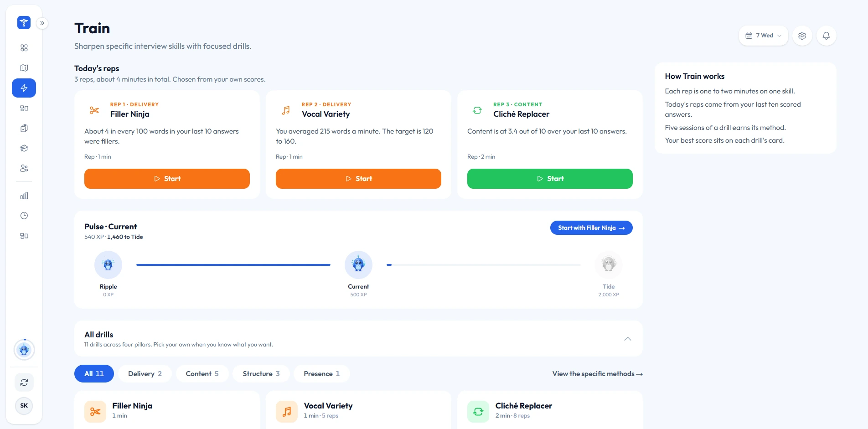868x429 pixels.
Task: Start the Filler Ninja rep
Action: click(x=167, y=179)
